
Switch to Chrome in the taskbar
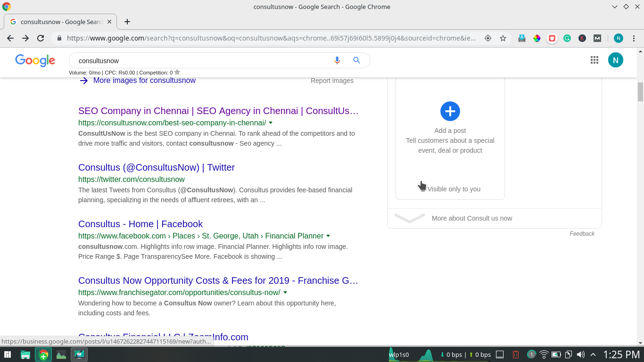click(43, 354)
